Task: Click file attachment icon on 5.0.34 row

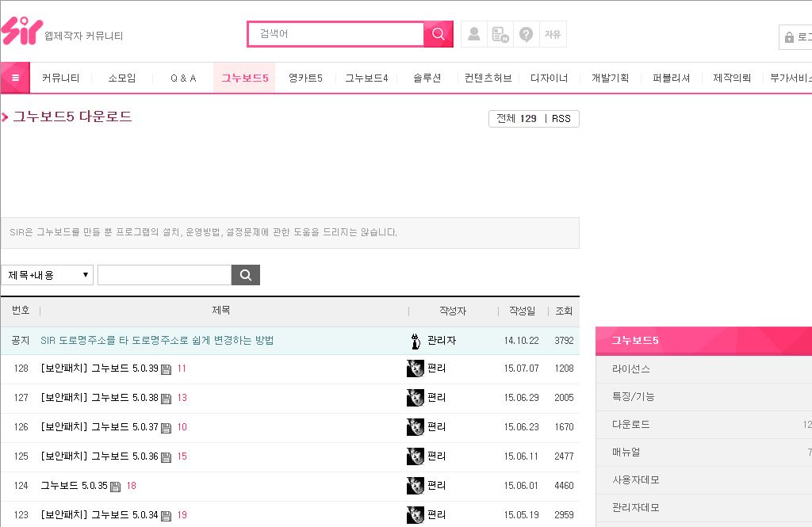Action: coord(166,516)
